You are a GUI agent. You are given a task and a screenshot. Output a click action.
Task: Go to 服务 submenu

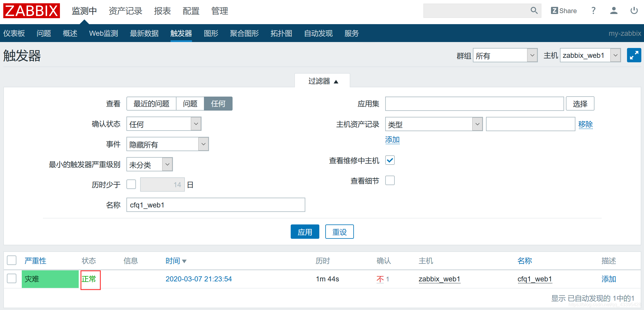(x=352, y=33)
